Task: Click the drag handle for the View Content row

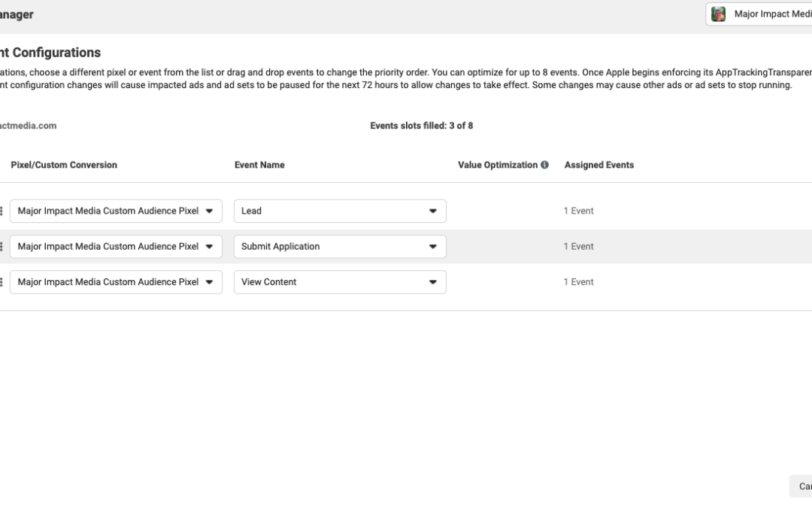Action: 1,282
